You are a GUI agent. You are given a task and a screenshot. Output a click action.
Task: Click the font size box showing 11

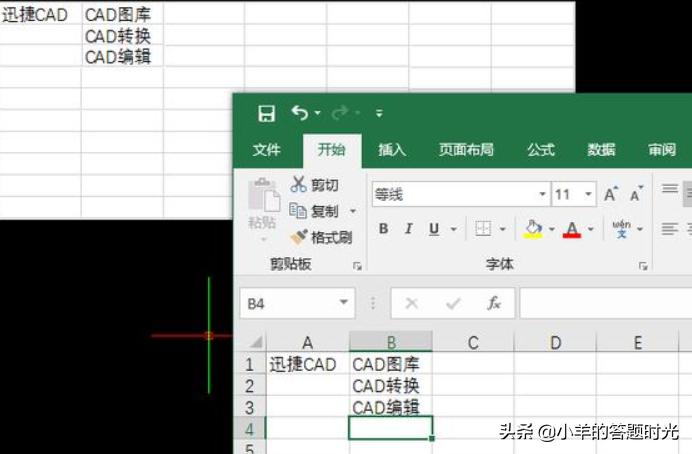pyautogui.click(x=567, y=194)
